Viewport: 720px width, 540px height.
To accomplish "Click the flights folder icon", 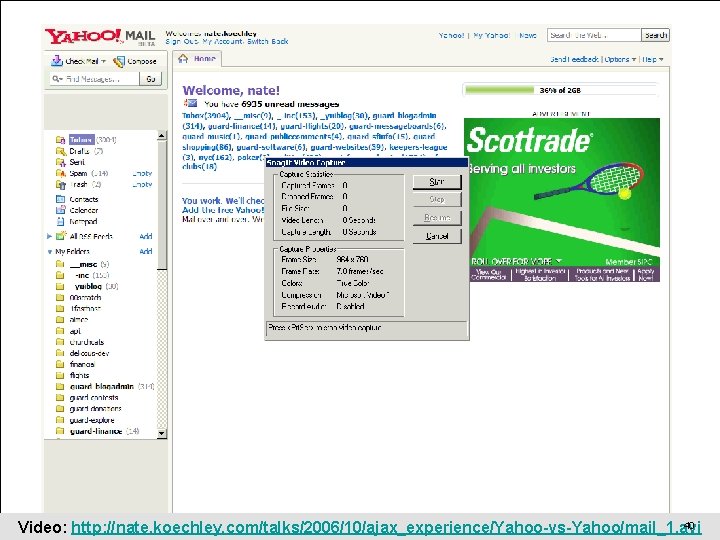I will [60, 375].
